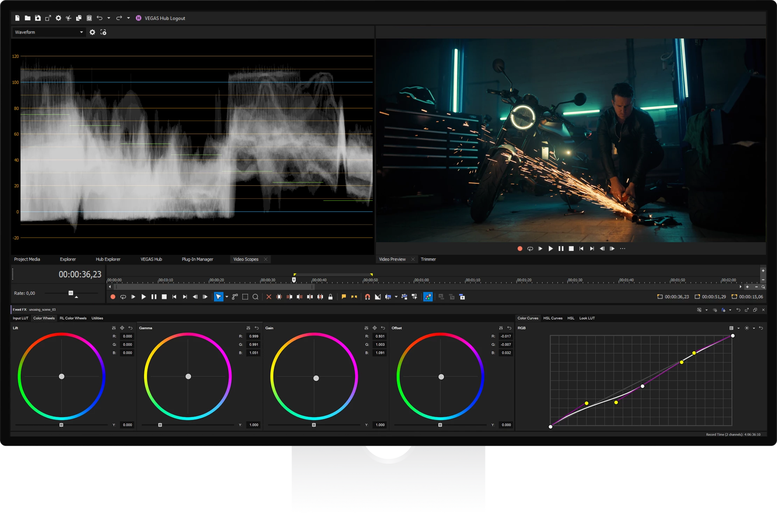The height and width of the screenshot is (532, 777).
Task: Click the Record button in the preview transport
Action: pyautogui.click(x=520, y=248)
